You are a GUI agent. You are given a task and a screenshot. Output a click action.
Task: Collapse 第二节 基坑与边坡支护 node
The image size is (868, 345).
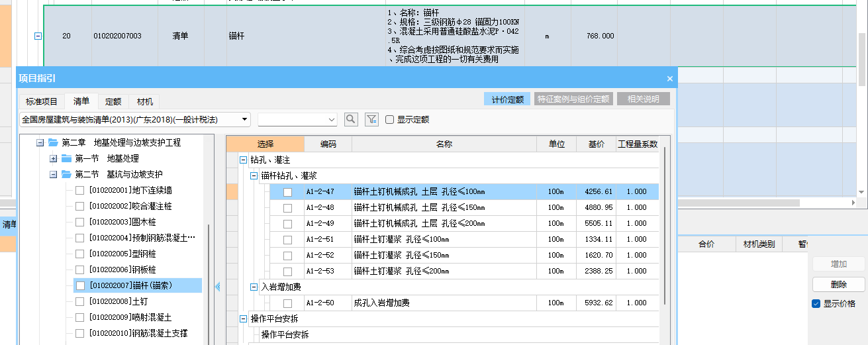(54, 174)
